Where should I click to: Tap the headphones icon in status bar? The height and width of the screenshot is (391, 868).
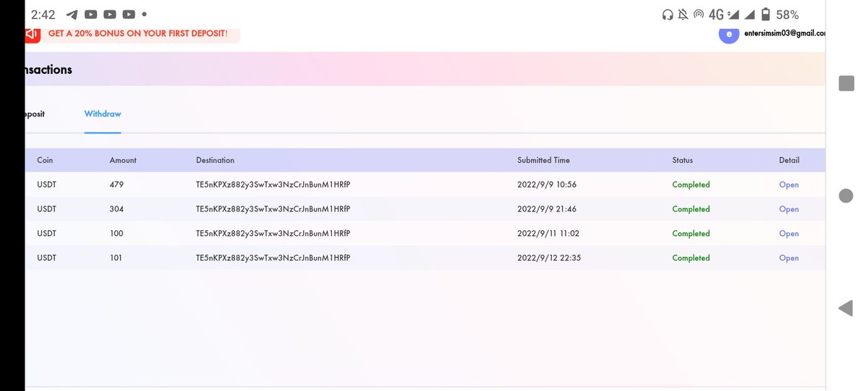[x=668, y=14]
